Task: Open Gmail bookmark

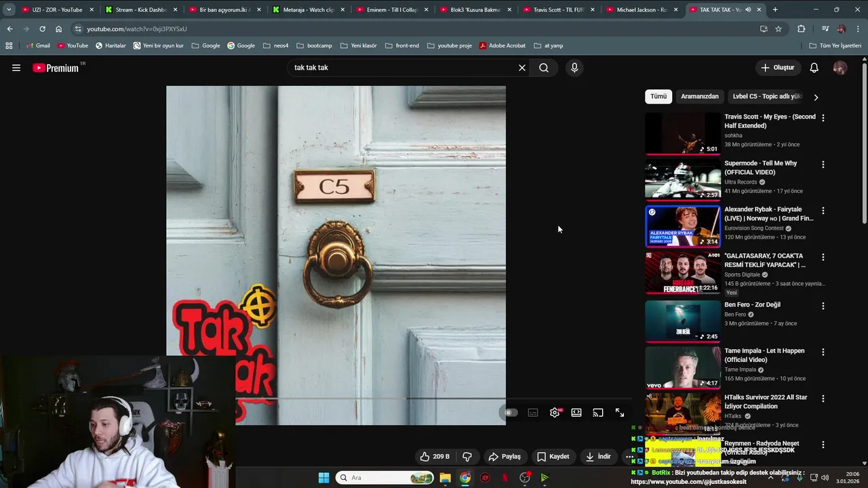Action: pyautogui.click(x=38, y=45)
